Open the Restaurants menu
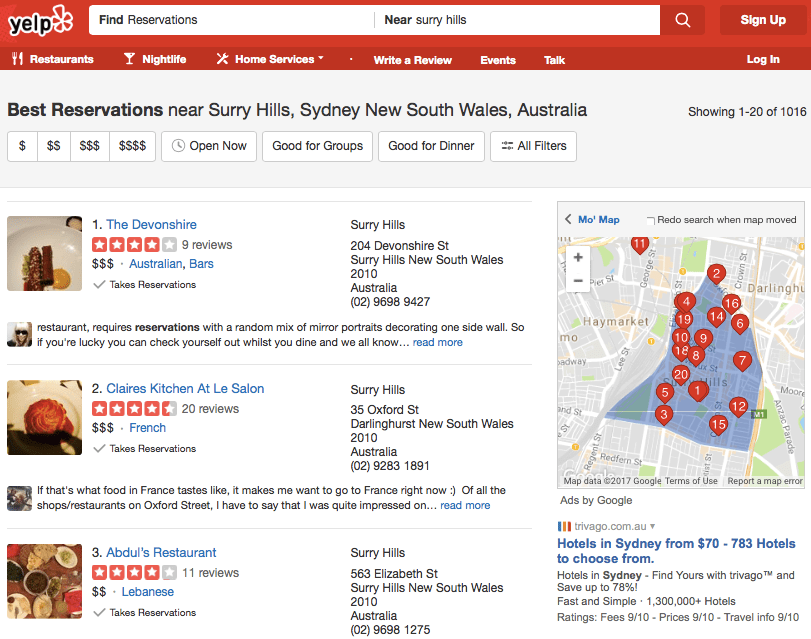 pyautogui.click(x=53, y=59)
